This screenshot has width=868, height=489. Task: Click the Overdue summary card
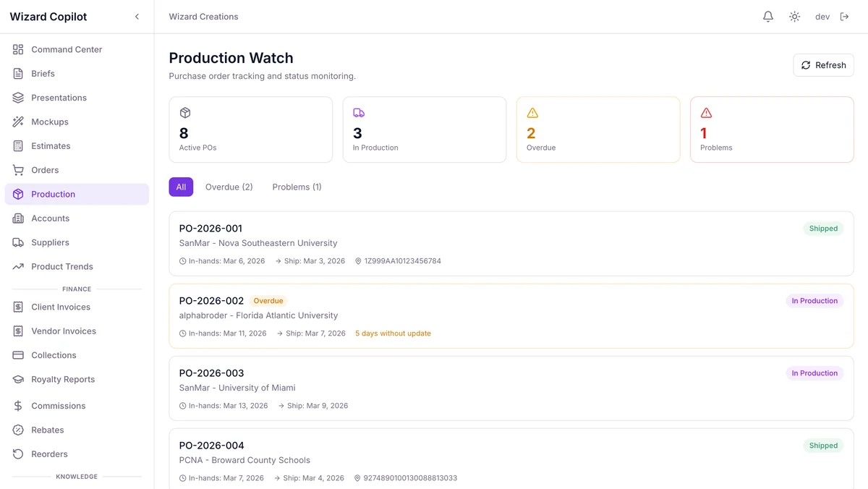pos(598,129)
